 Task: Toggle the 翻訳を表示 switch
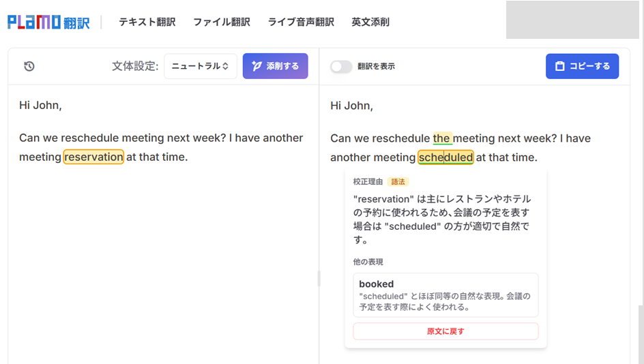click(x=341, y=67)
